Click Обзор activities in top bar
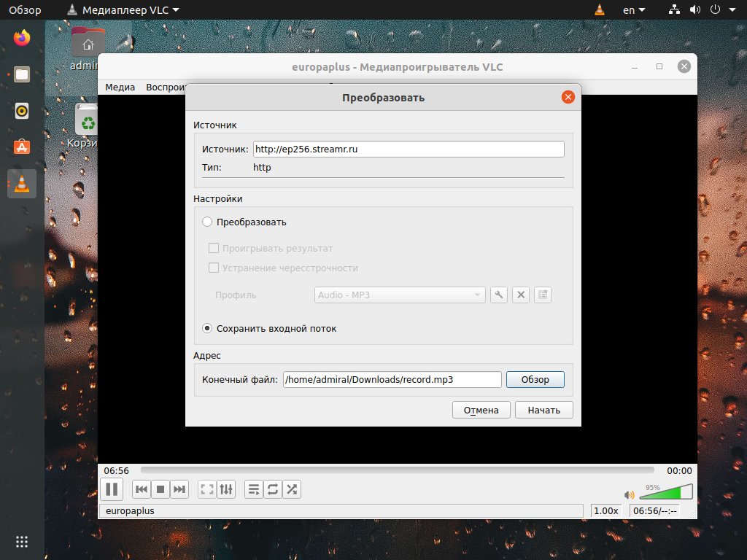The image size is (747, 560). pos(25,9)
